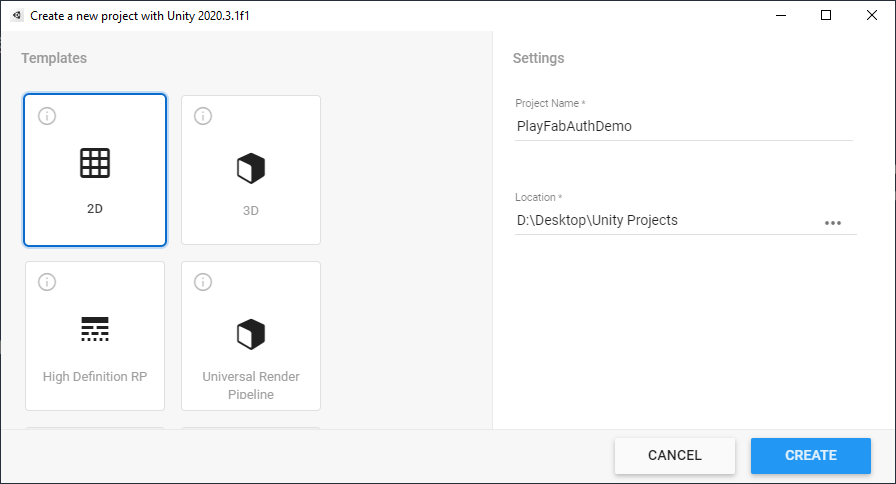Click the 3D template cube icon
Viewport: 896px width, 484px height.
tap(251, 169)
